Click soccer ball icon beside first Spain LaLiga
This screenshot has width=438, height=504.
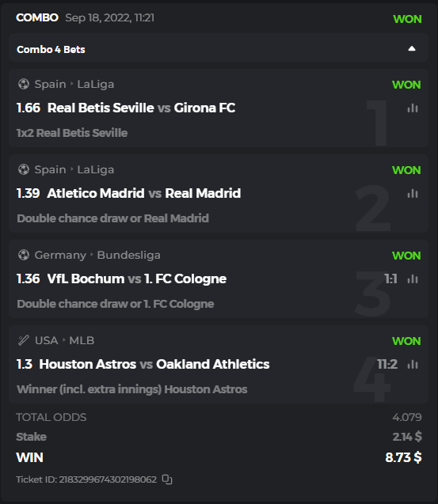click(24, 84)
